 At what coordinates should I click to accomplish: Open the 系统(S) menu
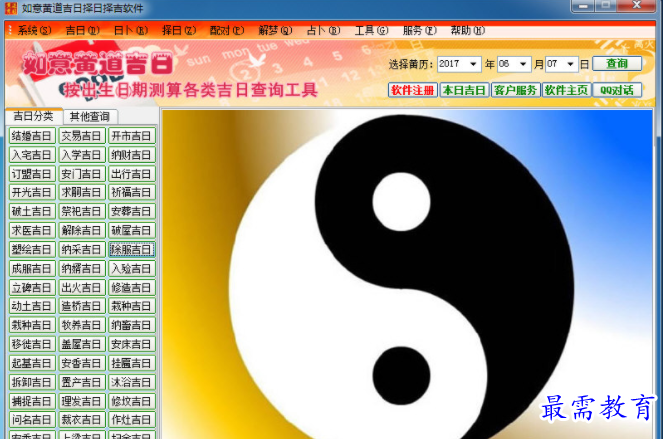(x=34, y=30)
